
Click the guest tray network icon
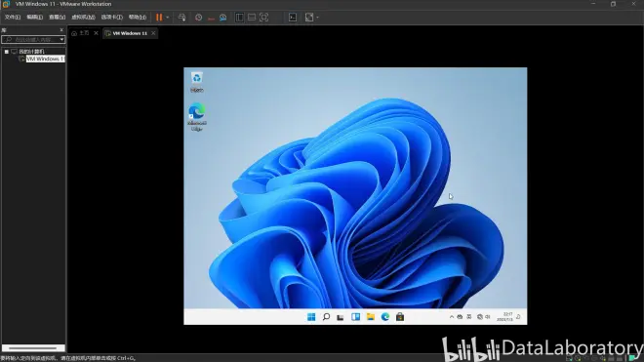[480, 317]
